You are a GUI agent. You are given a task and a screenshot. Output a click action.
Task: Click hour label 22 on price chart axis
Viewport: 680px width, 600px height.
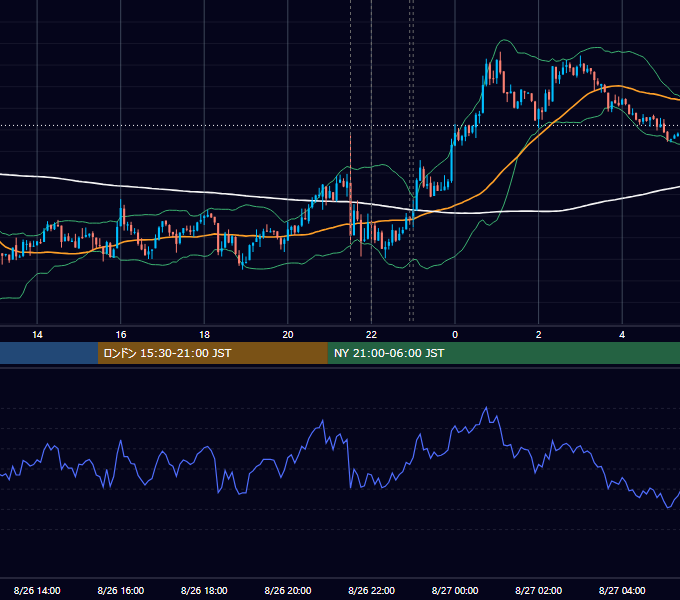(372, 335)
